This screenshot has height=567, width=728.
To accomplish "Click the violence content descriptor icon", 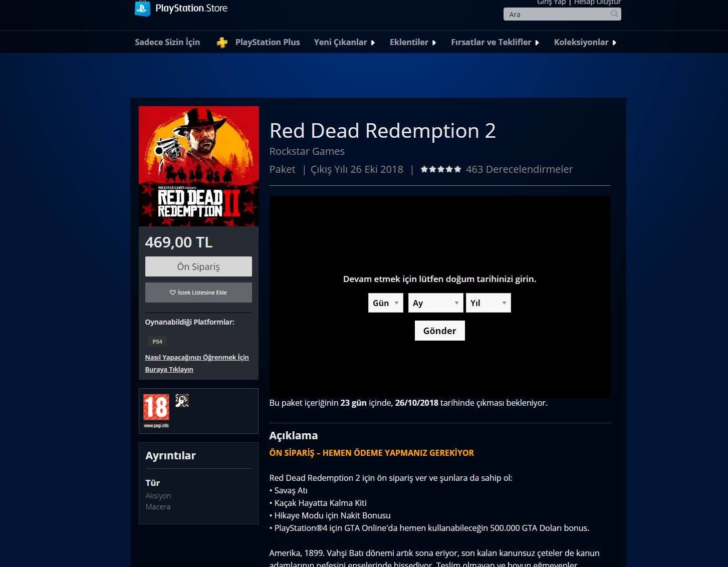I will [x=182, y=401].
